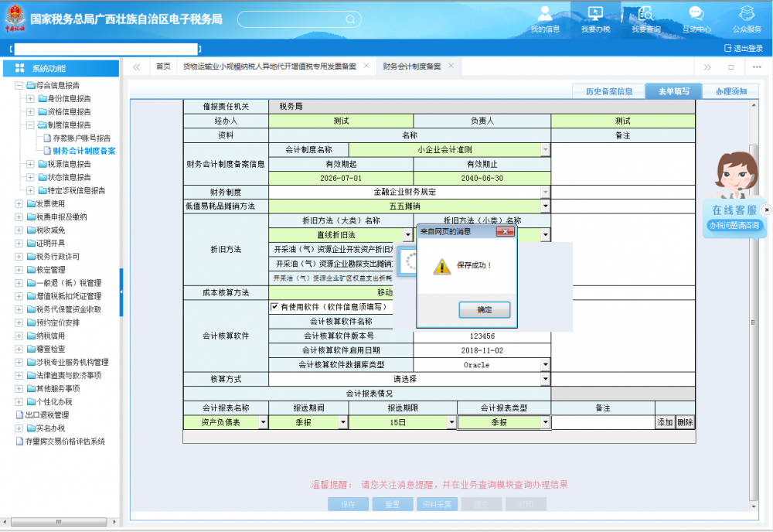The height and width of the screenshot is (532, 773).
Task: Click 添加 button in report row
Action: 665,422
